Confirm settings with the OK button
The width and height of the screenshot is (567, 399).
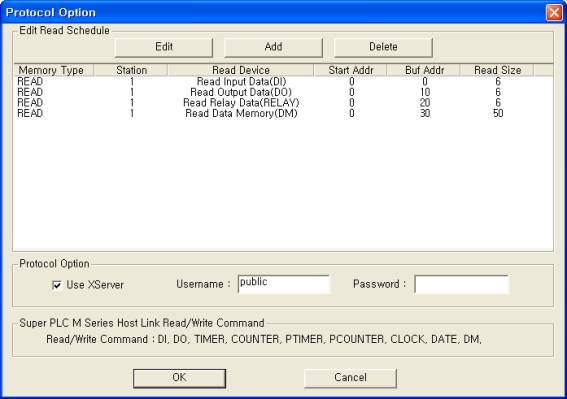[x=179, y=378]
